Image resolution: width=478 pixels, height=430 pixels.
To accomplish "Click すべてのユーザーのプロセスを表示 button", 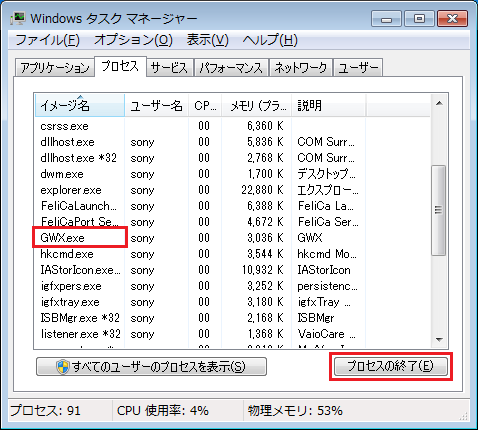I will (x=151, y=367).
